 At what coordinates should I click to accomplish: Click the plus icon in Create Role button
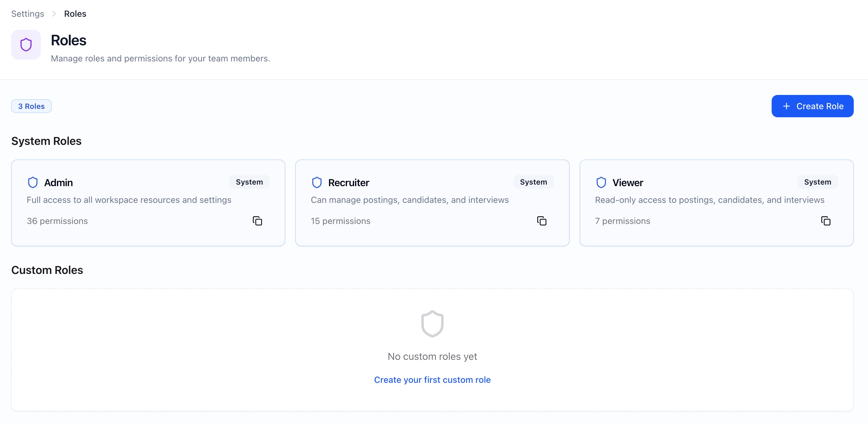click(786, 106)
